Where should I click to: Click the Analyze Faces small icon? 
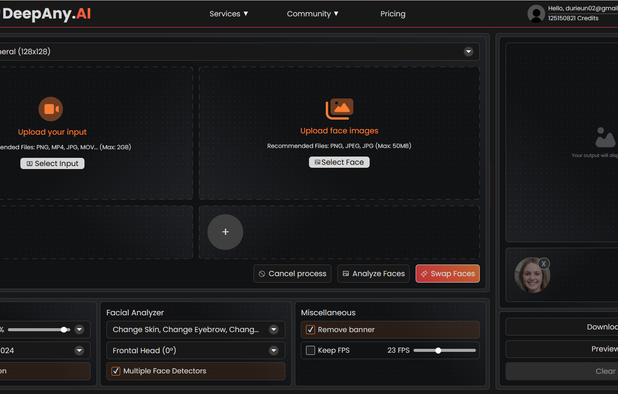tap(346, 273)
